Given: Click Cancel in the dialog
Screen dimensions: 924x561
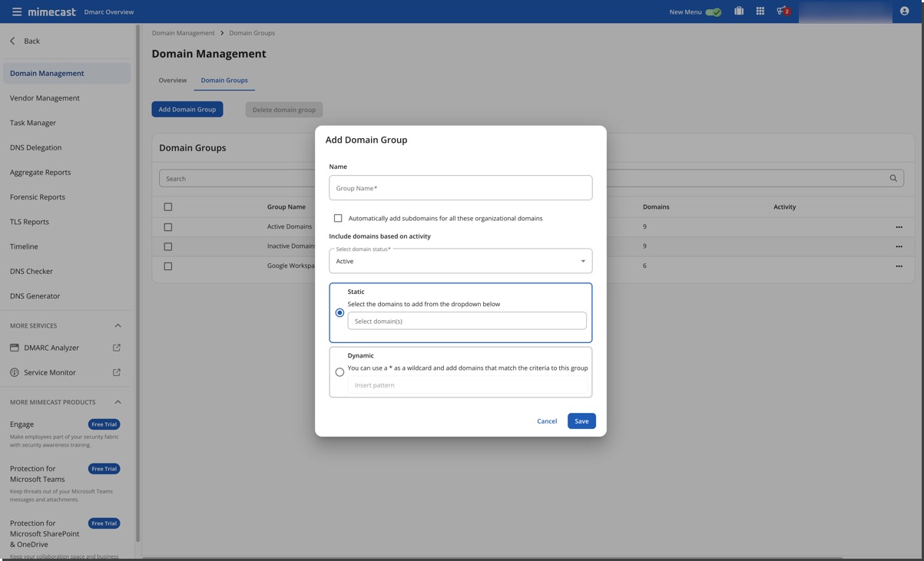Looking at the screenshot, I should (547, 421).
